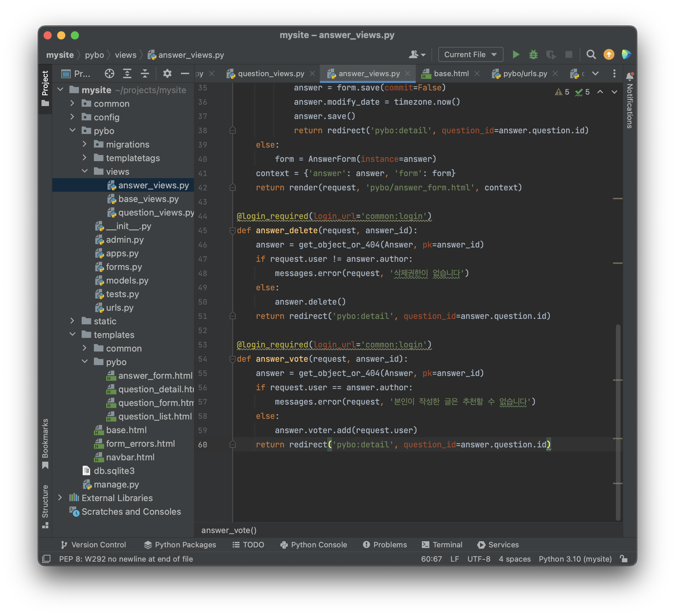Viewport: 675px width, 616px height.
Task: Toggle tool window quick access icon
Action: [x=46, y=559]
